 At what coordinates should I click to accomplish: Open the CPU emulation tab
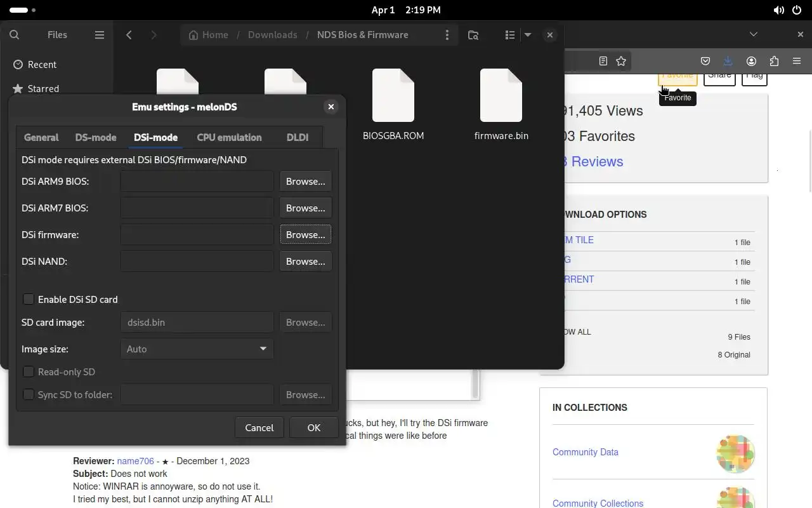[229, 137]
